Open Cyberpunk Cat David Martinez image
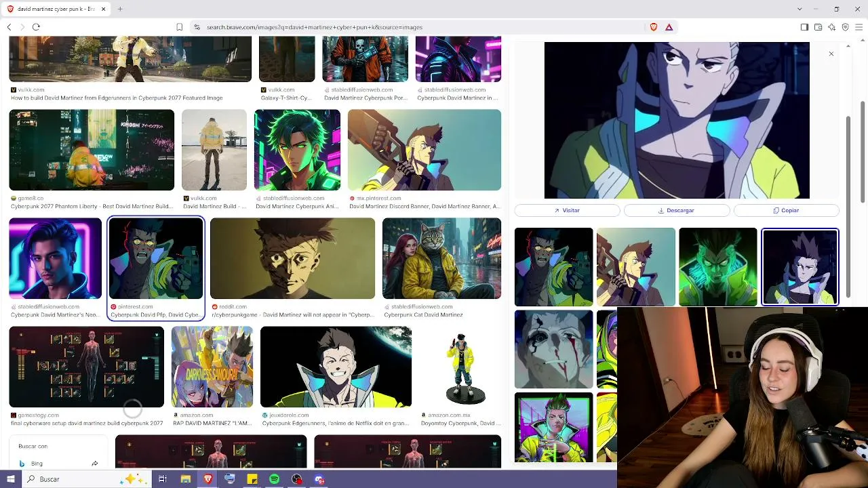Image resolution: width=868 pixels, height=488 pixels. [441, 258]
